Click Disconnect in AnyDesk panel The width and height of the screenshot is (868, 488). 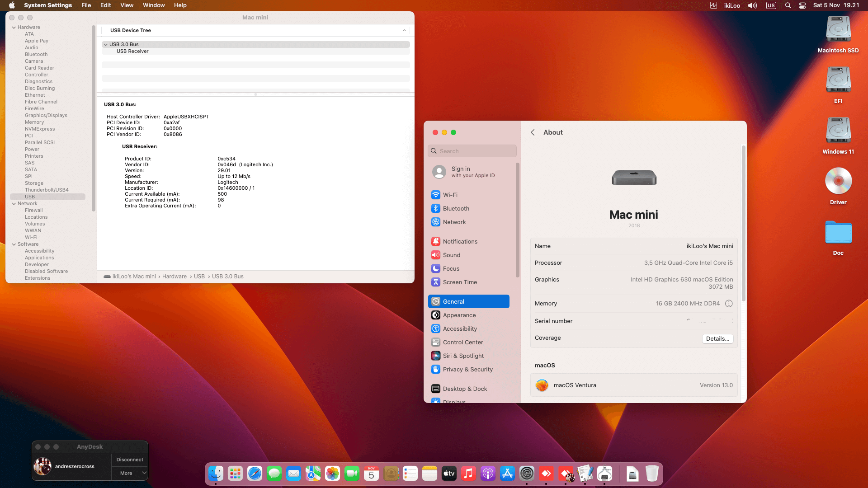click(x=130, y=460)
